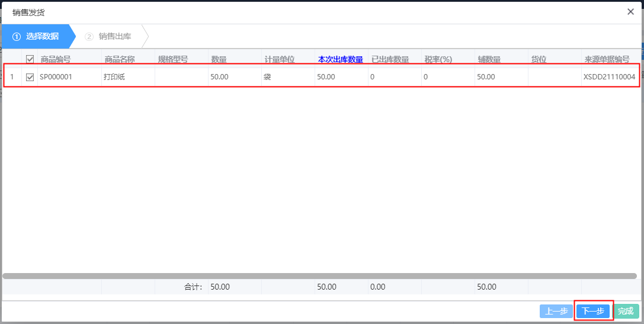The image size is (644, 324).
Task: Click the 商品名称 column header
Action: pos(120,59)
